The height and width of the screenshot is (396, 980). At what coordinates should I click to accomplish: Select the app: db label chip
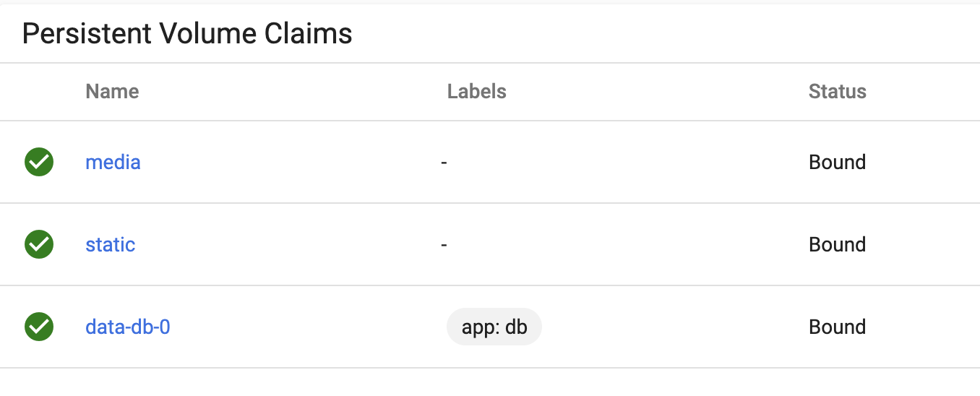tap(494, 327)
